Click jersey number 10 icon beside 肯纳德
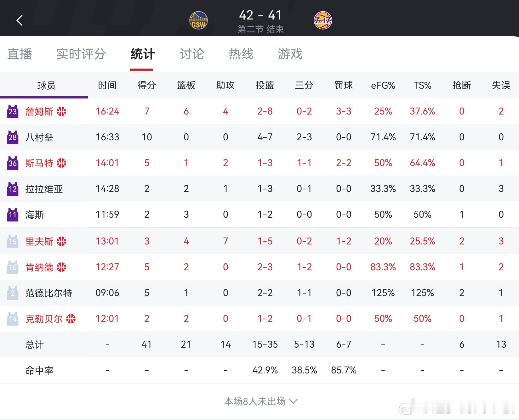This screenshot has width=519, height=420. point(13,267)
